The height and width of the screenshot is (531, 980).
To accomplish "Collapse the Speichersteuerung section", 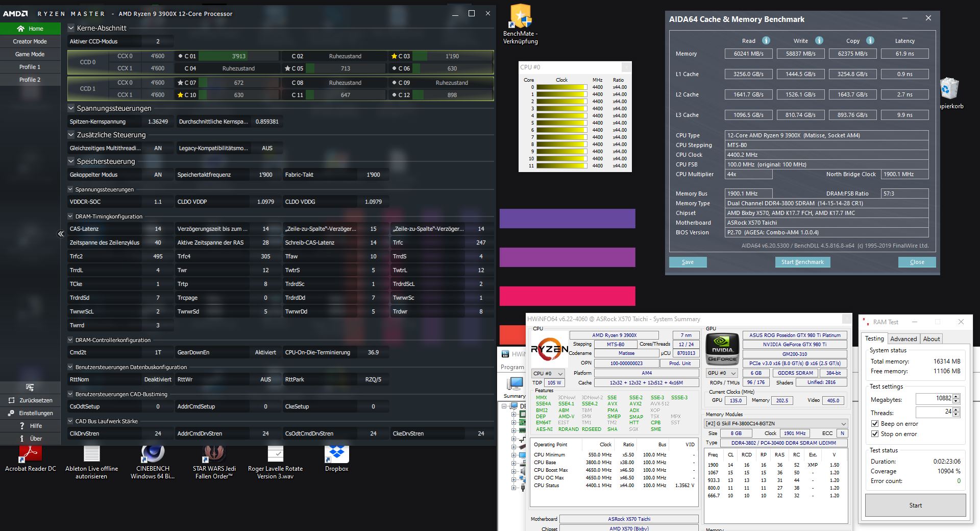I will coord(71,161).
